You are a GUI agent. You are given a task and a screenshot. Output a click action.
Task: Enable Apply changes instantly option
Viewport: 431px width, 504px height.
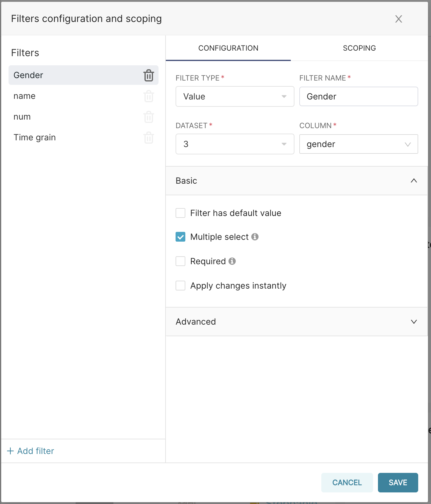(x=180, y=286)
